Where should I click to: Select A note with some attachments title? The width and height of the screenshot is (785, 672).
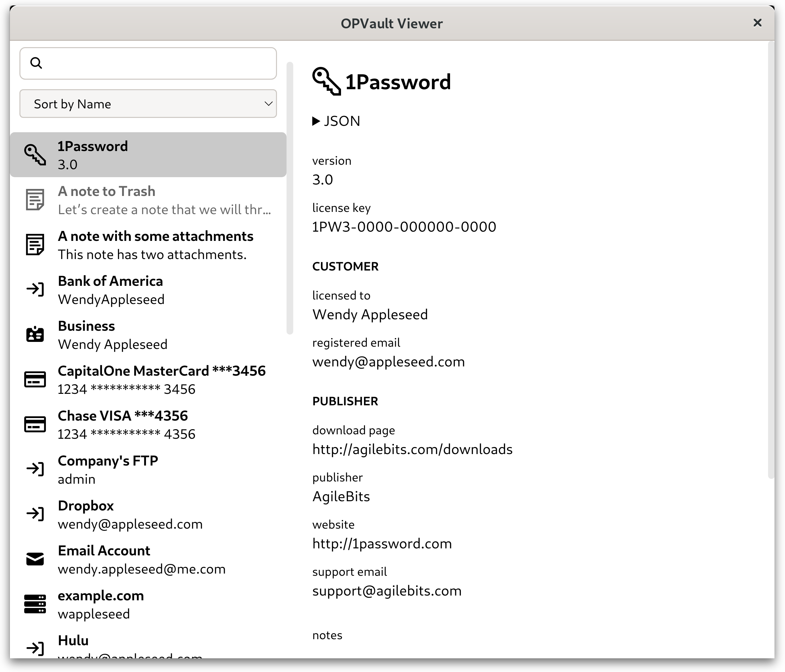click(x=156, y=236)
